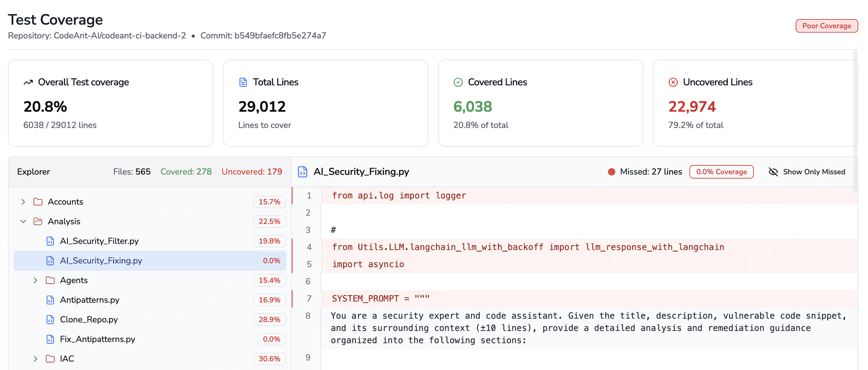Collapse the Analysis folder chevron
The image size is (868, 370).
pyautogui.click(x=23, y=221)
